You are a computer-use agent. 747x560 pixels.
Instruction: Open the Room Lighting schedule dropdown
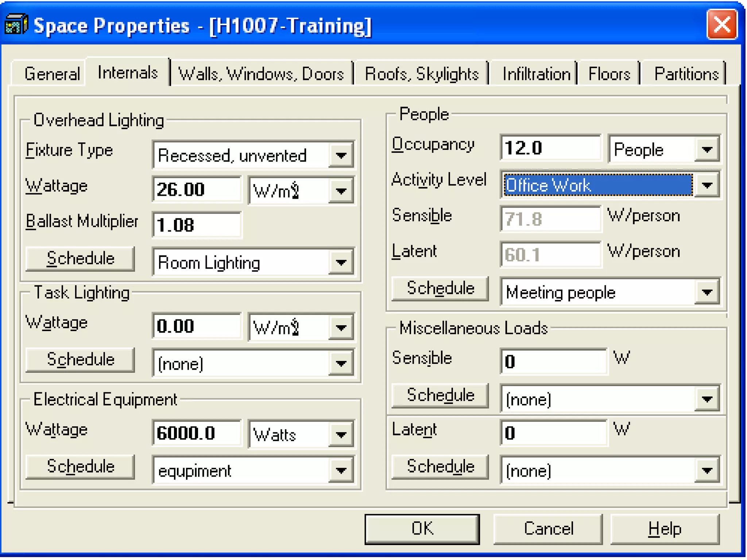coord(341,262)
